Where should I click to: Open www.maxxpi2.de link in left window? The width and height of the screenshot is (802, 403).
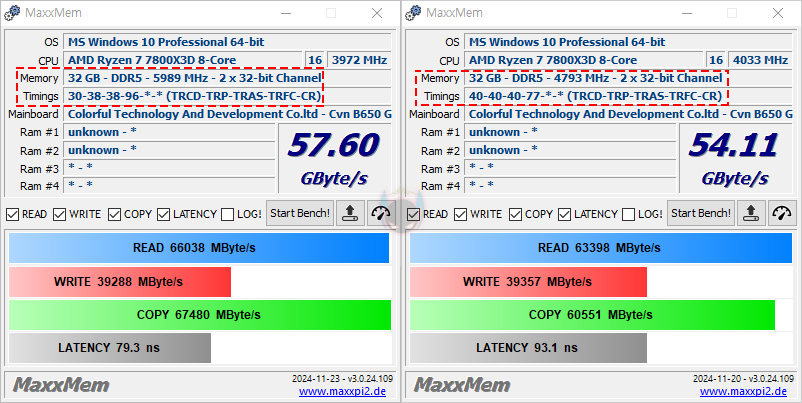(x=342, y=391)
